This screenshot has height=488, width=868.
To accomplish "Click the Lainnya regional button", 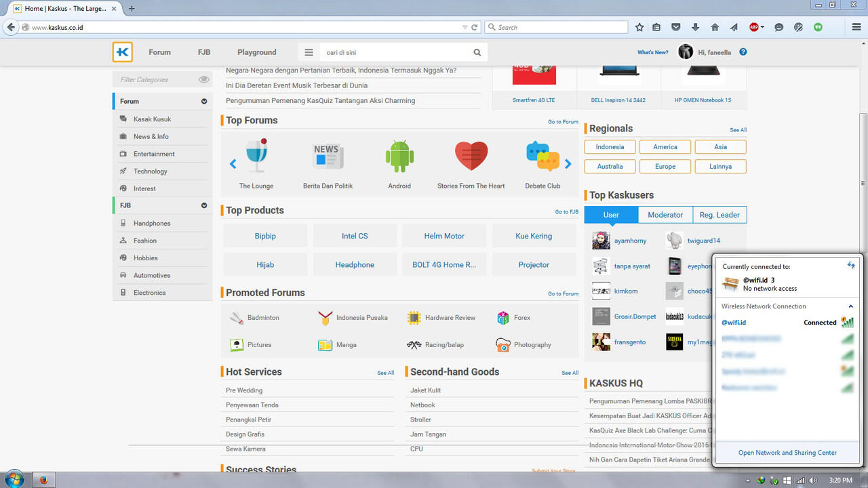I will (x=721, y=166).
